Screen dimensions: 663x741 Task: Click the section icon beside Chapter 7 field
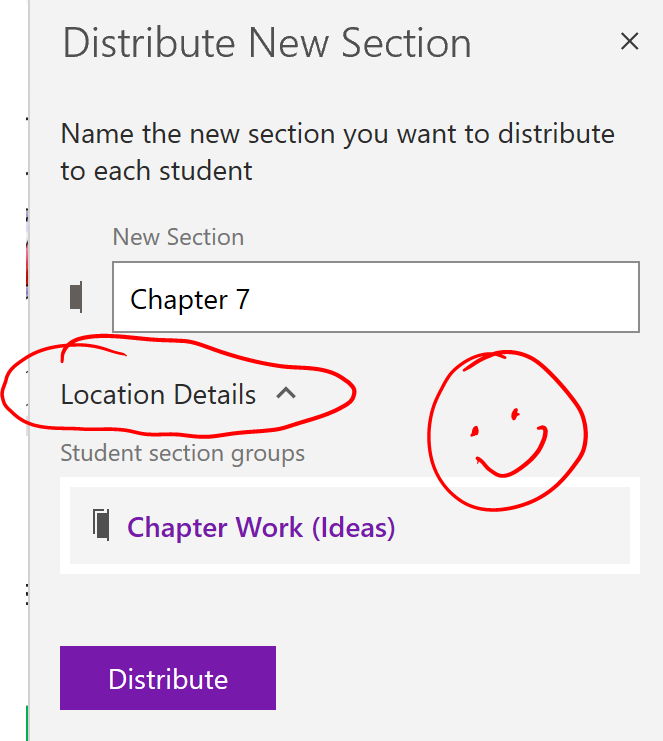(x=76, y=297)
